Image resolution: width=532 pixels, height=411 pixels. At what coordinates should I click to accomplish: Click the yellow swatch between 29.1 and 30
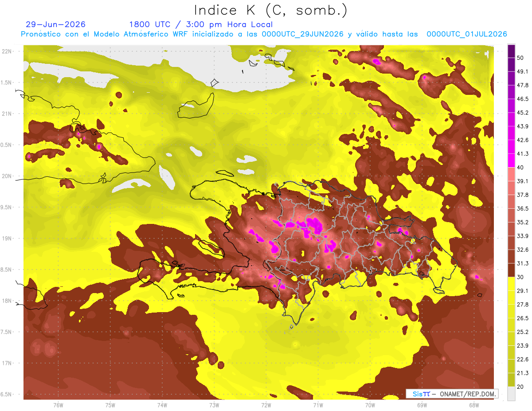pos(511,284)
